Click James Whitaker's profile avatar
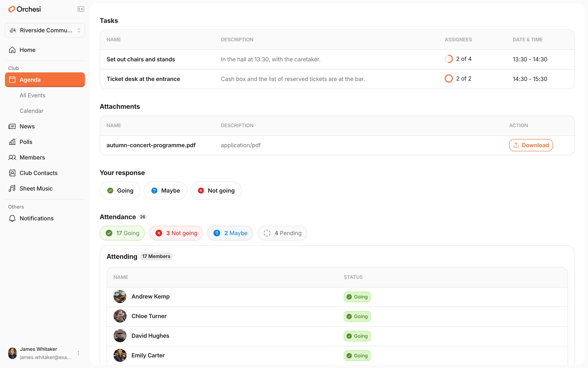This screenshot has height=368, width=588. [12, 353]
